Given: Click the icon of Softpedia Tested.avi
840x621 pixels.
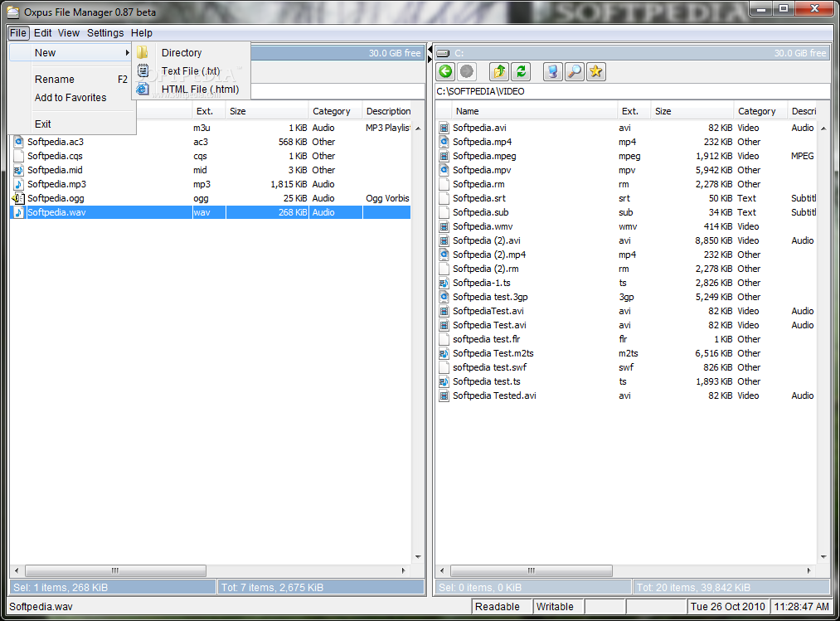Looking at the screenshot, I should point(444,395).
